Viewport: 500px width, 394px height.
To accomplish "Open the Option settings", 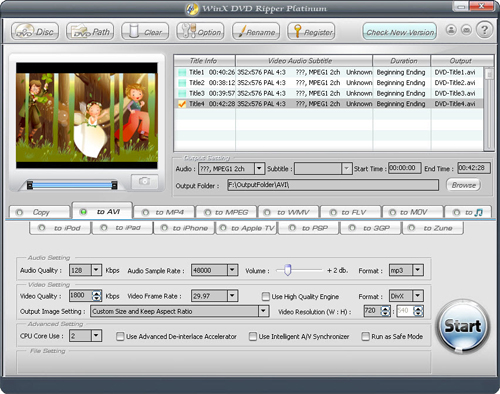I will coord(200,32).
